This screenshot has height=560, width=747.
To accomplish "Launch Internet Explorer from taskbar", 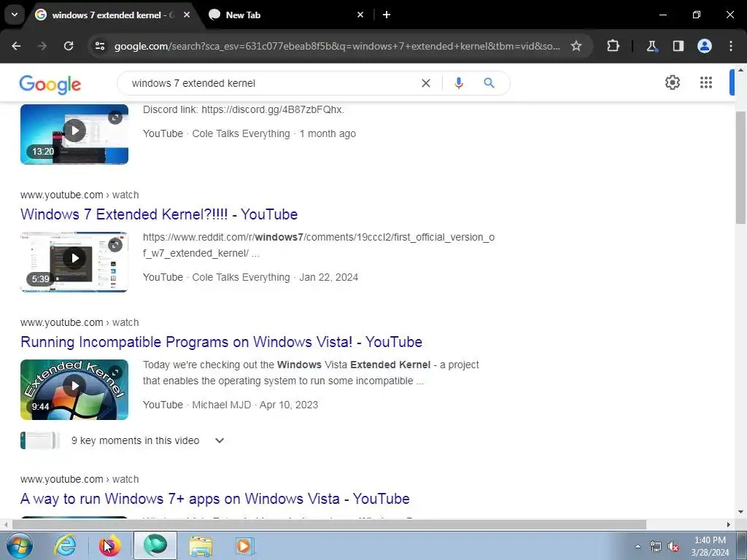I will pos(65,545).
